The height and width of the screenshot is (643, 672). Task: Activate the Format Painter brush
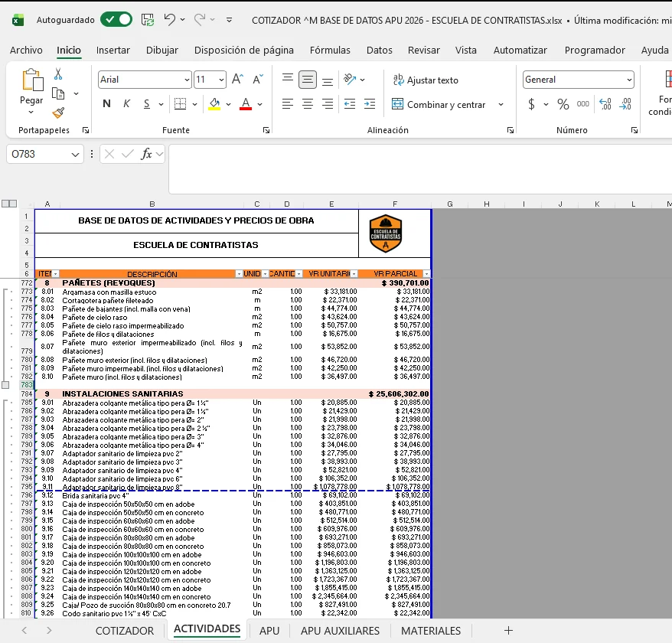58,113
